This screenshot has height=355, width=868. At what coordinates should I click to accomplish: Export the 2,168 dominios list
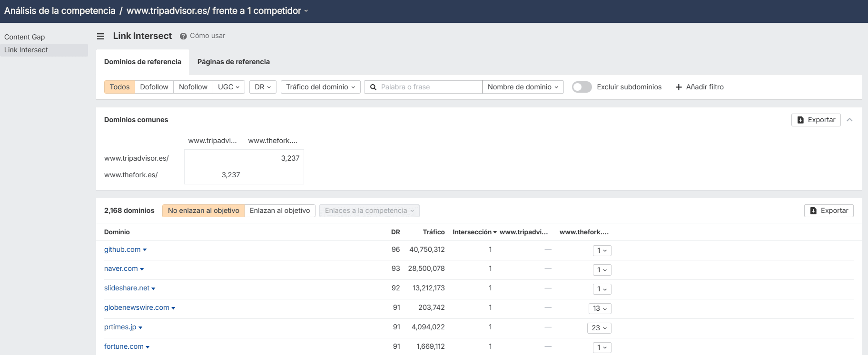pyautogui.click(x=829, y=211)
